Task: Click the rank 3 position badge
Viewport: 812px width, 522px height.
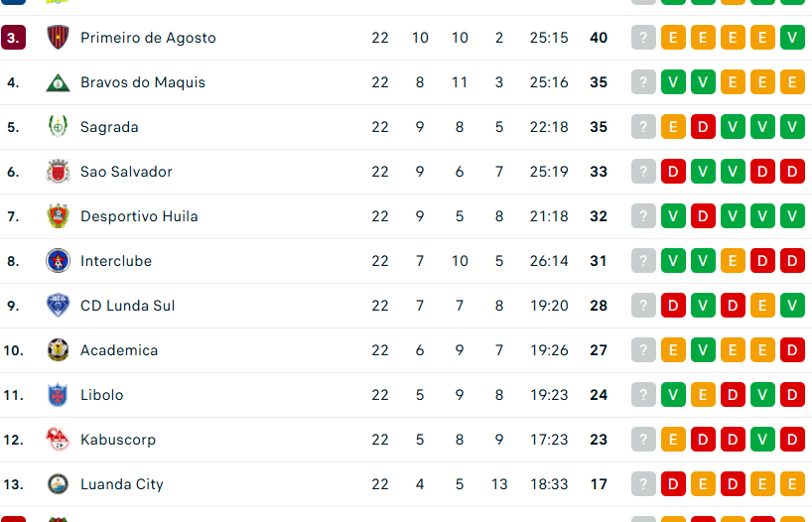Action: (14, 38)
